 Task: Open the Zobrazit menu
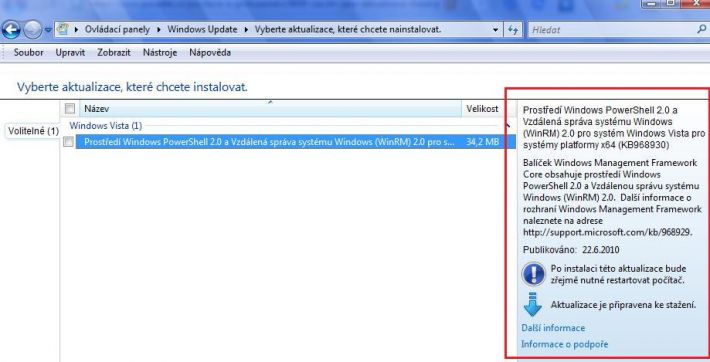pos(114,53)
